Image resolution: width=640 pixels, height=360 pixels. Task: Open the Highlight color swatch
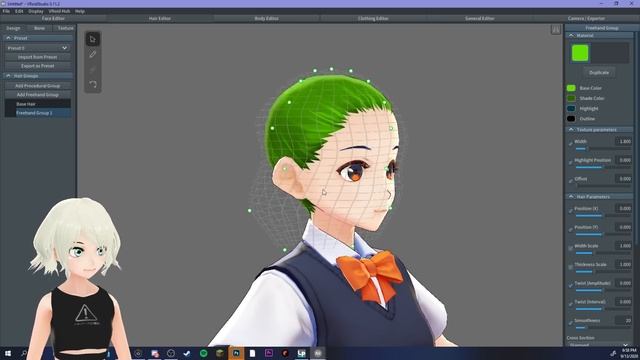click(x=571, y=109)
